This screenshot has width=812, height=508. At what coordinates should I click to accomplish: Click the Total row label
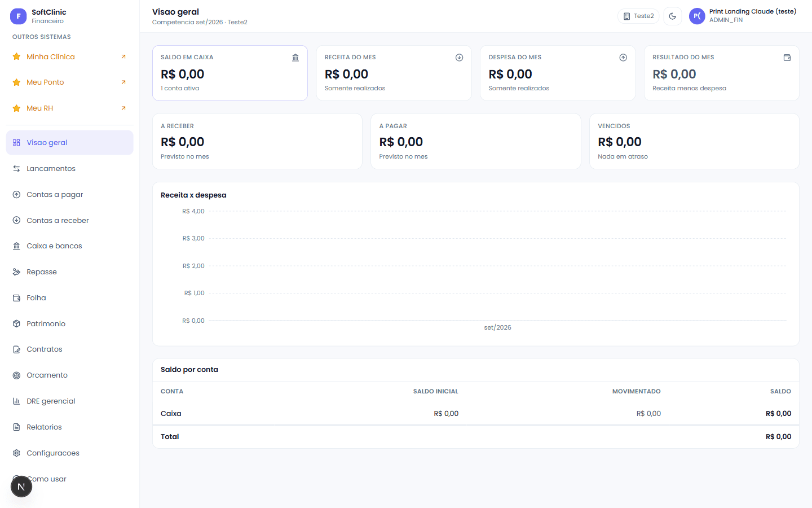[170, 437]
